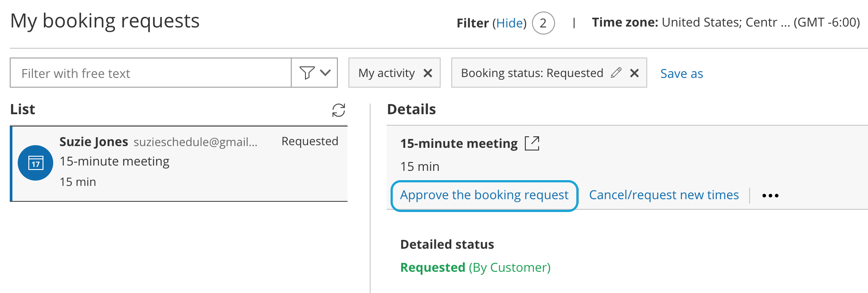Viewport: 868px width, 293px height.
Task: Open 15-minute meeting in new window icon
Action: [532, 143]
